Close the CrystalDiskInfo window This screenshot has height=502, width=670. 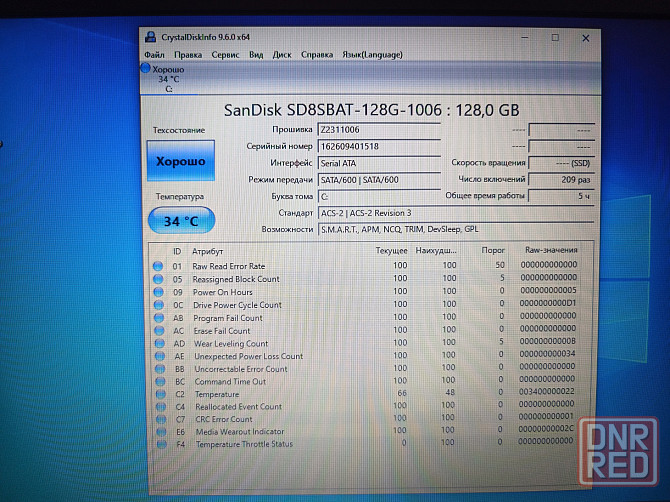[585, 38]
